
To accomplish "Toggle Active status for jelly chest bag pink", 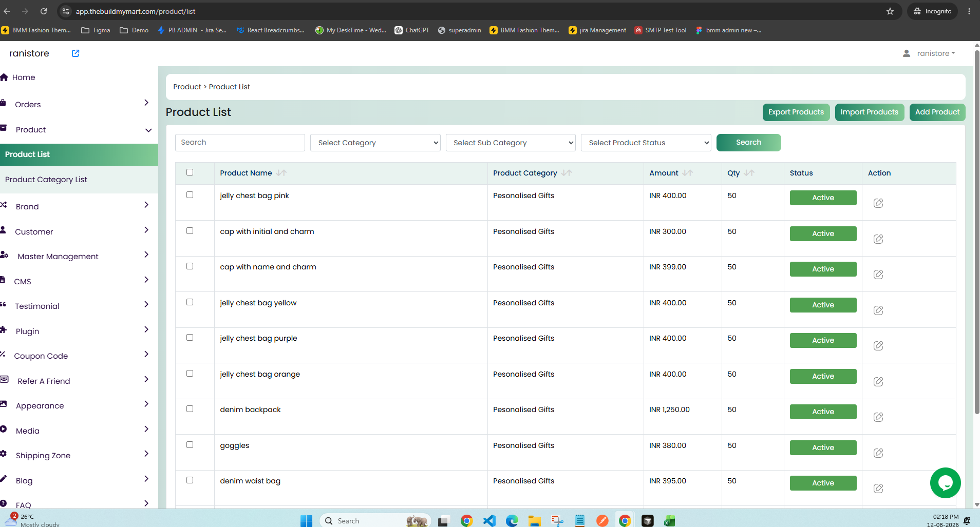I will (823, 198).
